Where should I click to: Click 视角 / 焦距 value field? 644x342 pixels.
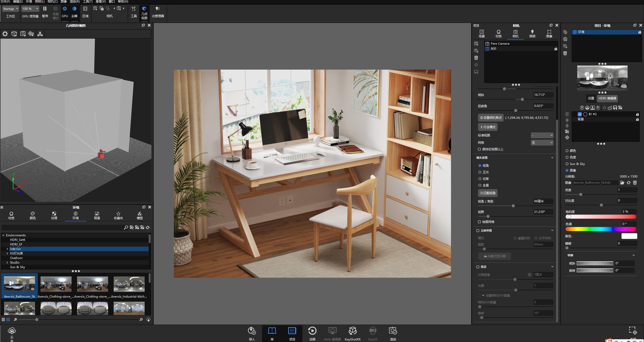(x=543, y=201)
